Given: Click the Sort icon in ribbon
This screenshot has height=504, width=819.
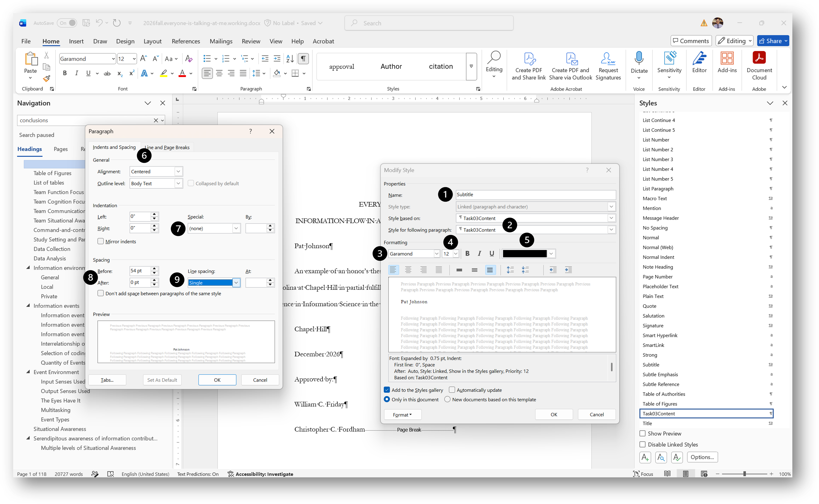Looking at the screenshot, I should pyautogui.click(x=290, y=59).
